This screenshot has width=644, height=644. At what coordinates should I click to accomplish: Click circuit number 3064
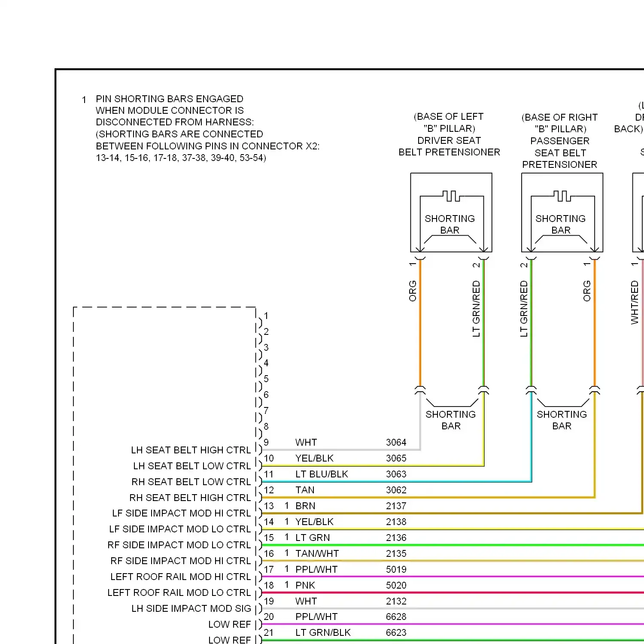click(x=396, y=442)
